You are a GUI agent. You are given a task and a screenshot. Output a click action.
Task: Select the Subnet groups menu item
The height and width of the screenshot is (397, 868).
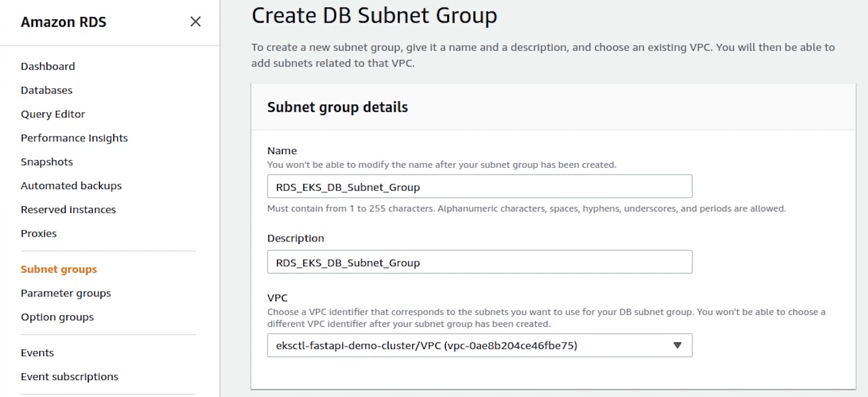pyautogui.click(x=59, y=269)
